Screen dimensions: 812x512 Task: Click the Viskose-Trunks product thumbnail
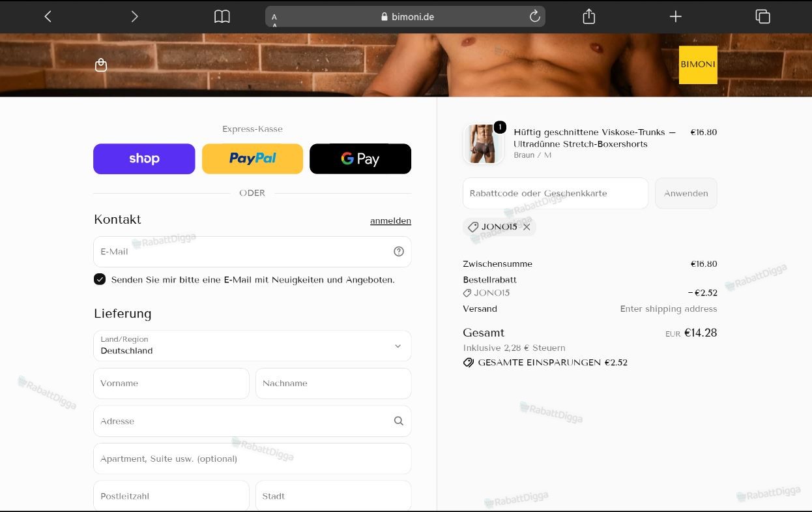point(483,143)
